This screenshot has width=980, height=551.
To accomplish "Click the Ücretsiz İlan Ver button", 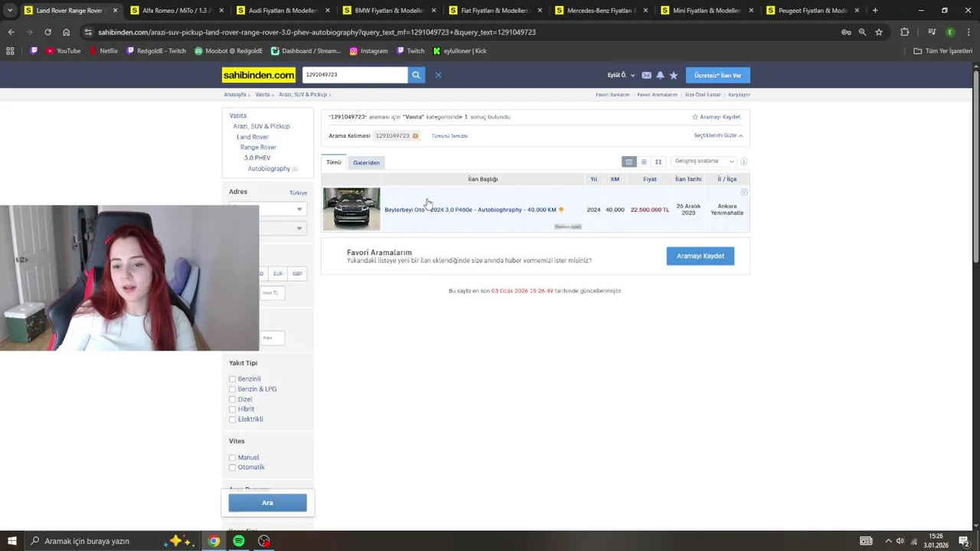I will [717, 75].
